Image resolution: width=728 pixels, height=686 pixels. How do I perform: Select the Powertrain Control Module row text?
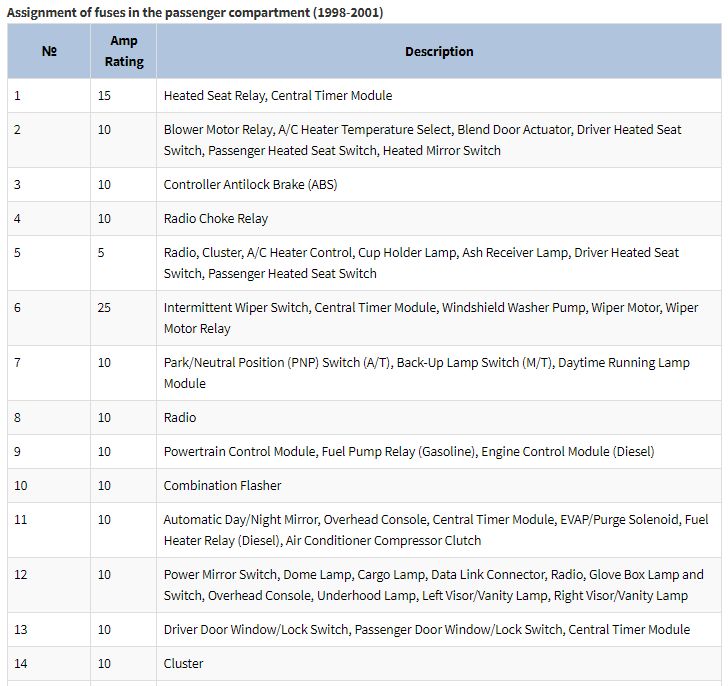click(x=409, y=452)
